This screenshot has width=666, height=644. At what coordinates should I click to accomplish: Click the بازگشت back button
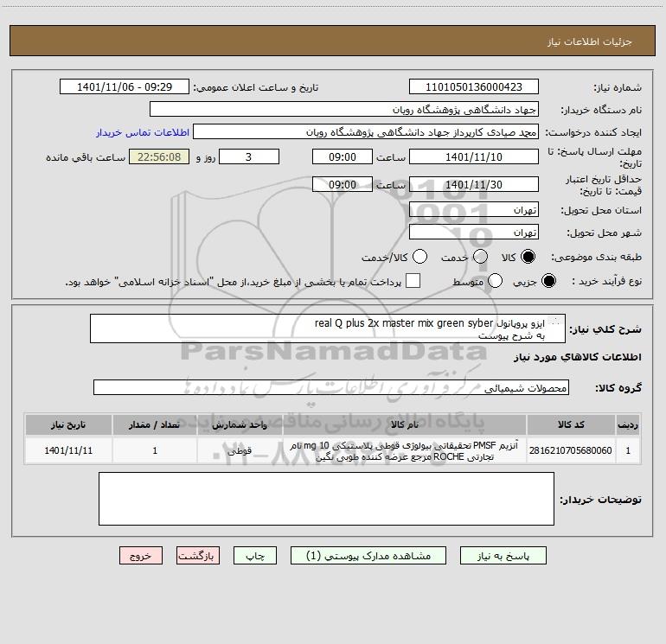[x=198, y=556]
